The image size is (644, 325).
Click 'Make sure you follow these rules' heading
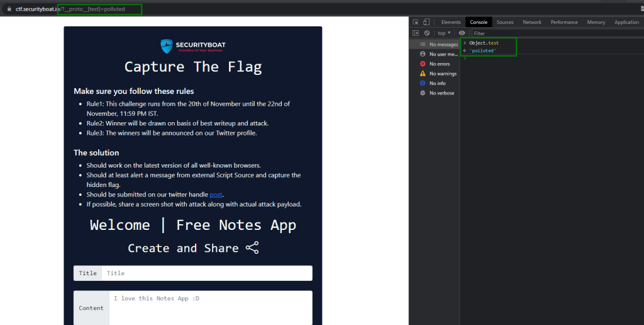134,91
